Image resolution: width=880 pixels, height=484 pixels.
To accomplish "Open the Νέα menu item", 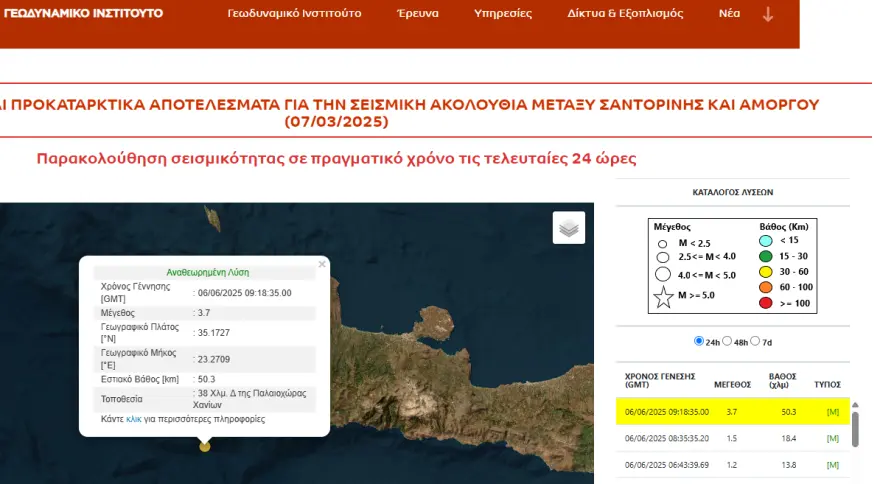I will tap(729, 14).
